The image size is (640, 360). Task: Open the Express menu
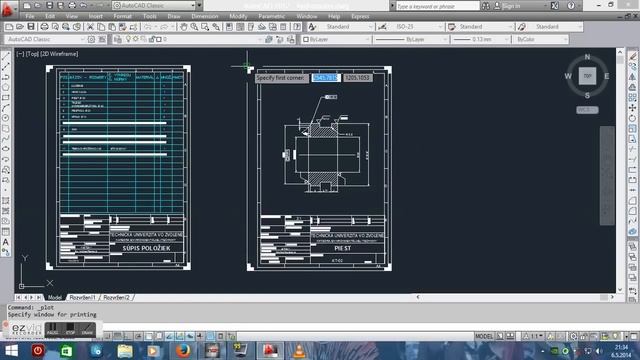tap(360, 16)
